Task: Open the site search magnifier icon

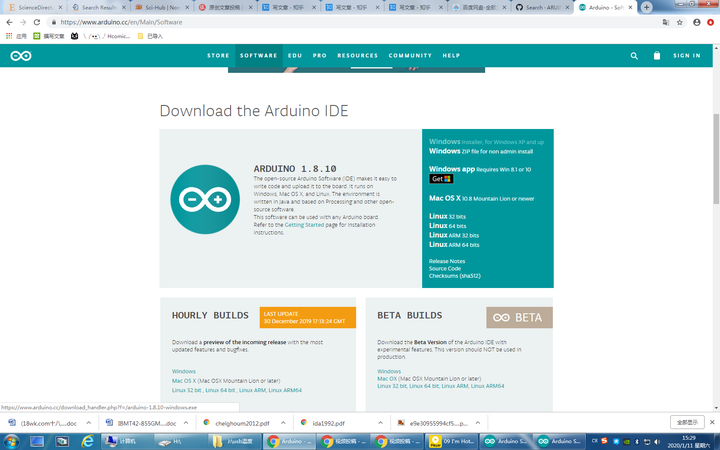Action: (x=634, y=56)
